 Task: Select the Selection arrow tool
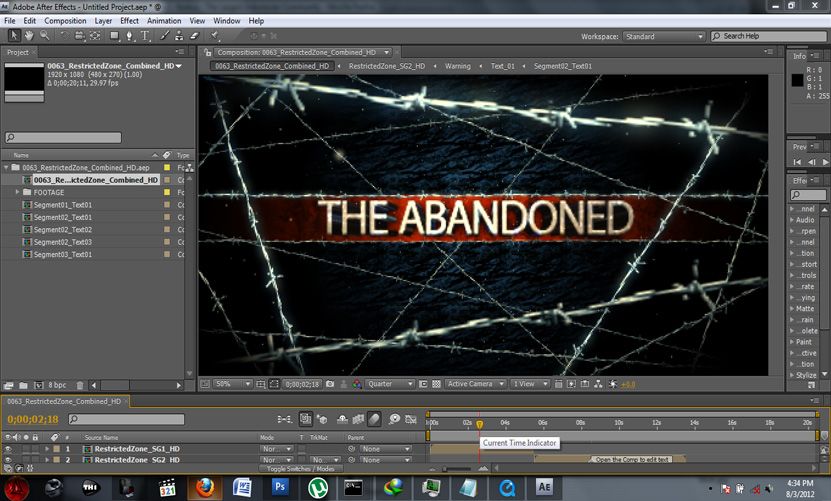click(x=14, y=36)
